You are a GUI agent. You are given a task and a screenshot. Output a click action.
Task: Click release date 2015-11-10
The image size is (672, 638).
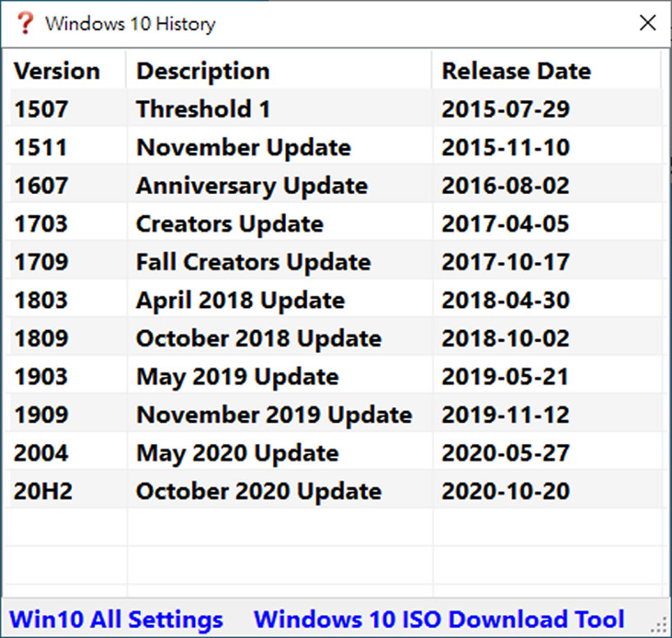pyautogui.click(x=506, y=147)
